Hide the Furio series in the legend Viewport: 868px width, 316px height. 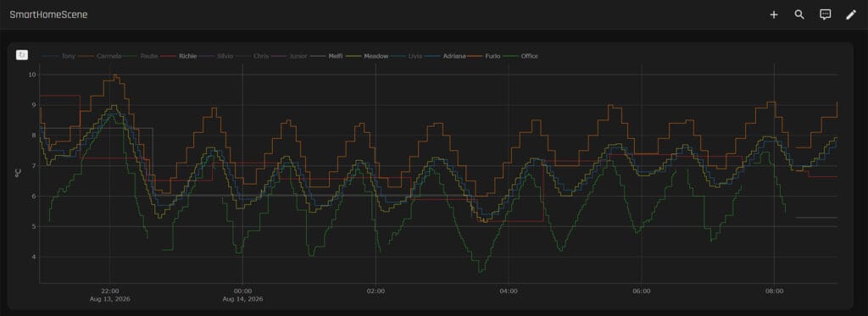click(x=484, y=56)
